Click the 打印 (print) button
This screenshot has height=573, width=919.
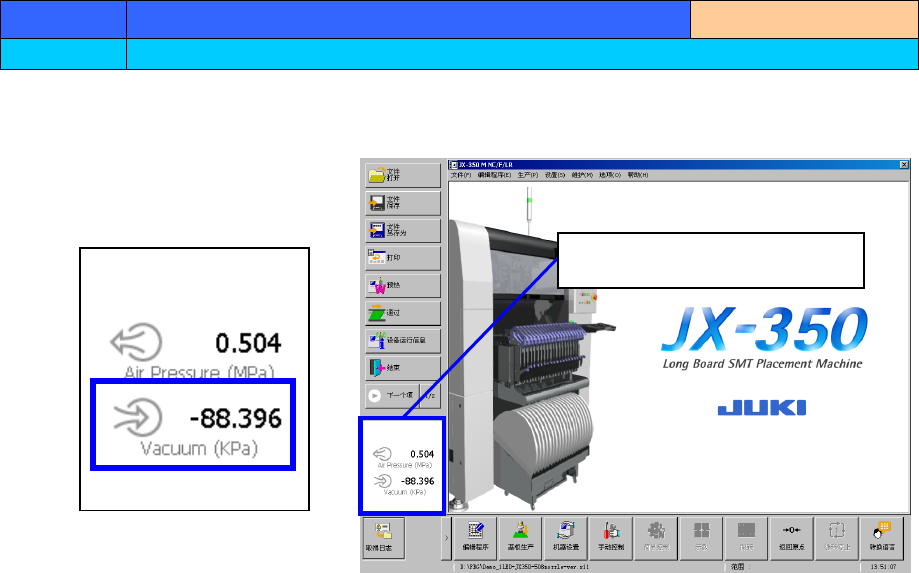point(403,258)
